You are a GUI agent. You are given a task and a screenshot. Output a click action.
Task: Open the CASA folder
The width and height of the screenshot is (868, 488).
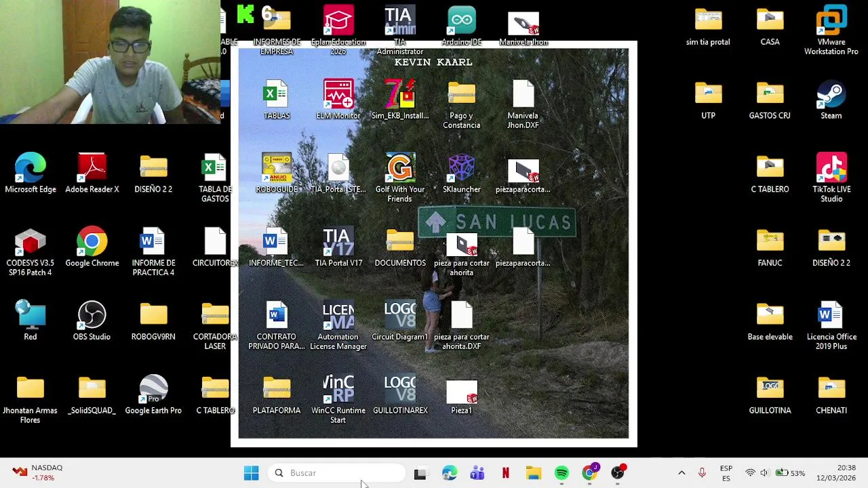[x=770, y=26]
